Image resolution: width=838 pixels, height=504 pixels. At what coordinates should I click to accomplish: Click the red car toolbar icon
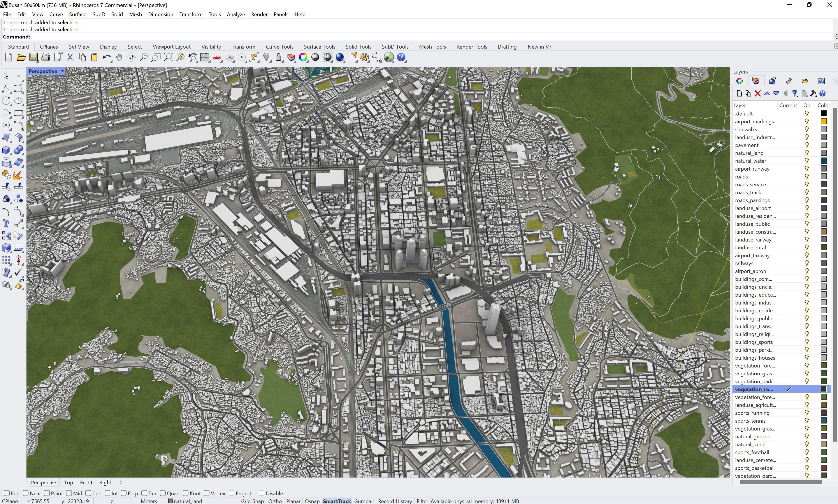217,57
